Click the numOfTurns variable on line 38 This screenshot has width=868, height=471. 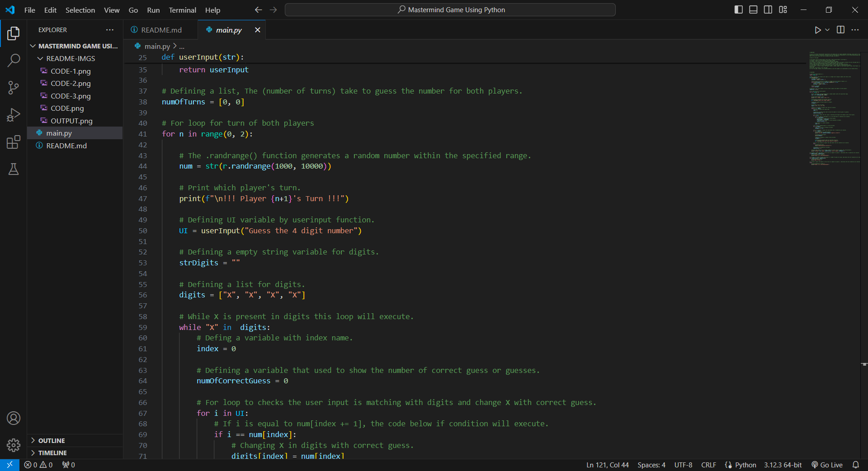(x=184, y=102)
